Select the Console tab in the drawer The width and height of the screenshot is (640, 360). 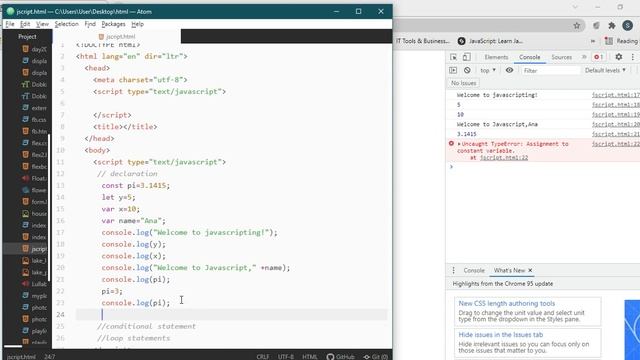[474, 270]
